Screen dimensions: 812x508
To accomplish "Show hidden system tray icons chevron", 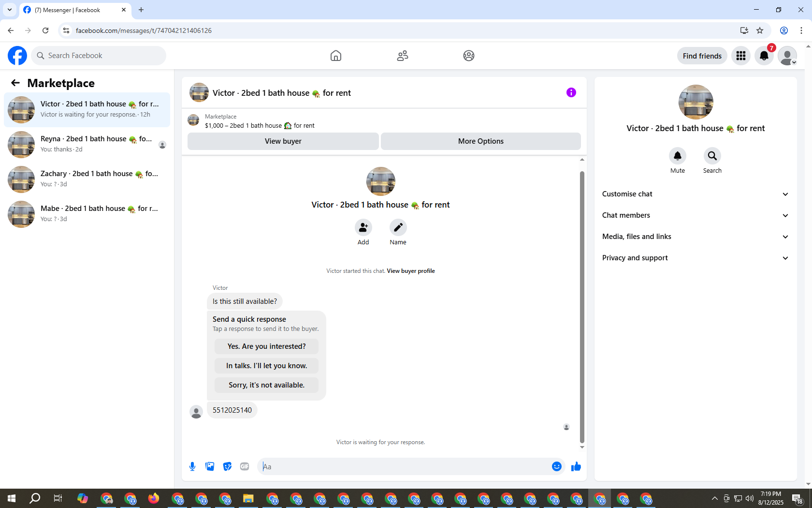I will pos(714,498).
